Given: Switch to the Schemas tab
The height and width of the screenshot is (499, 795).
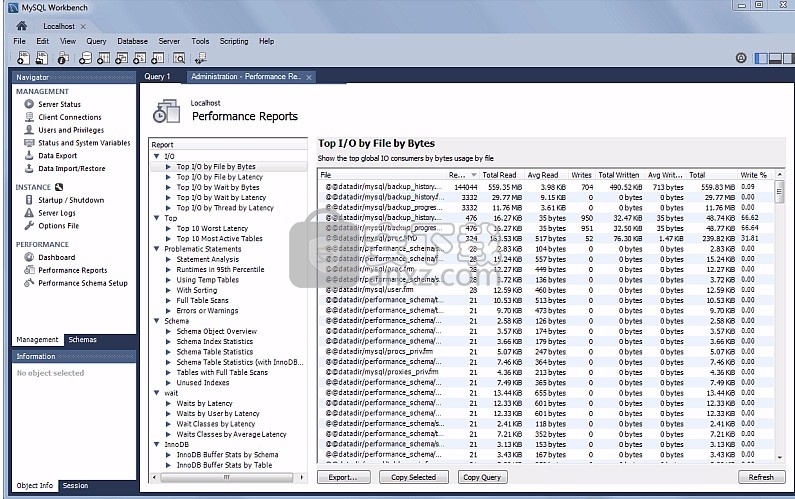Looking at the screenshot, I should [x=82, y=340].
